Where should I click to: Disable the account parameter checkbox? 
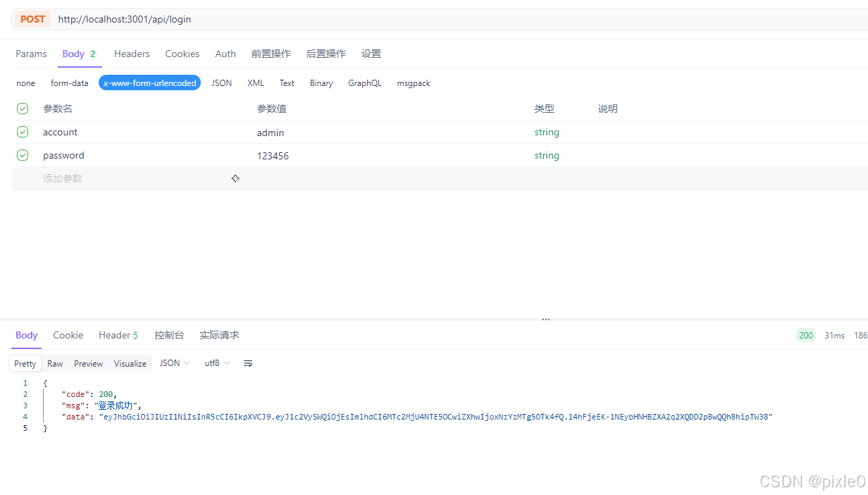pyautogui.click(x=22, y=132)
